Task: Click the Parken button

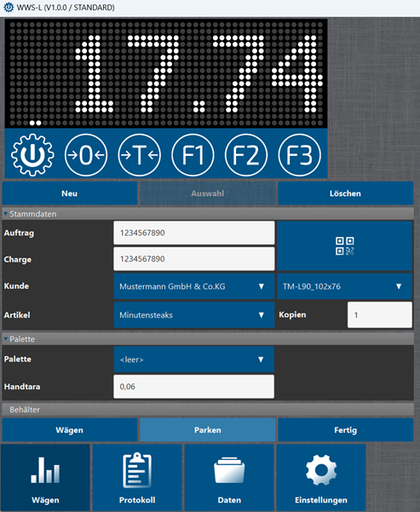Action: pos(208,429)
